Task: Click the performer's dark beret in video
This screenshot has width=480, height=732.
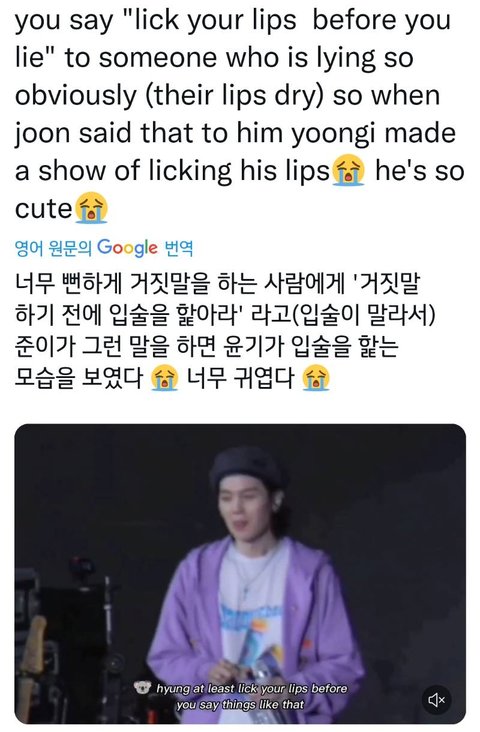Action: coord(247,467)
